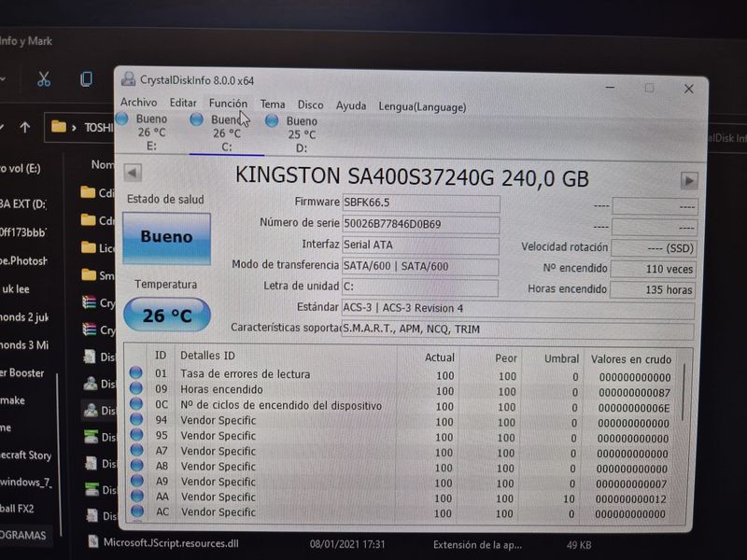
Task: Open the Editar menu
Action: (183, 103)
